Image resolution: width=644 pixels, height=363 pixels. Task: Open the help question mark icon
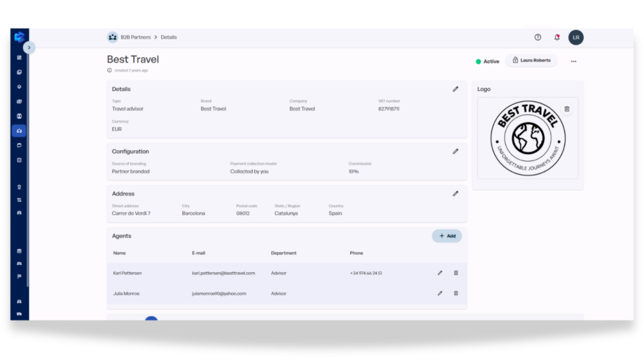click(x=538, y=37)
